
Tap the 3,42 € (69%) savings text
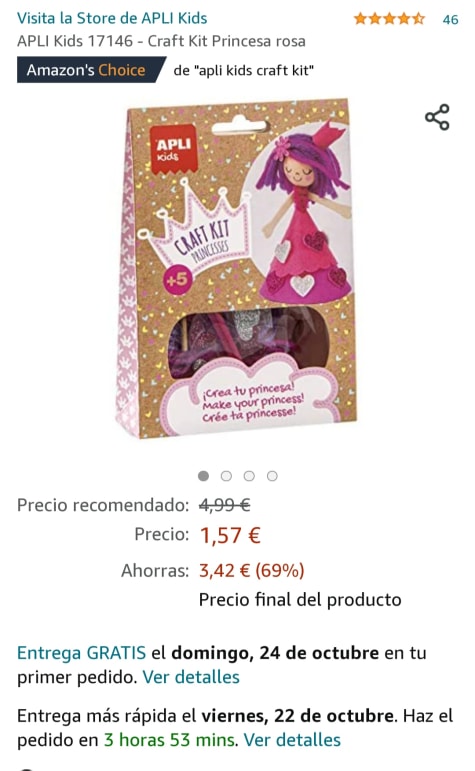252,570
